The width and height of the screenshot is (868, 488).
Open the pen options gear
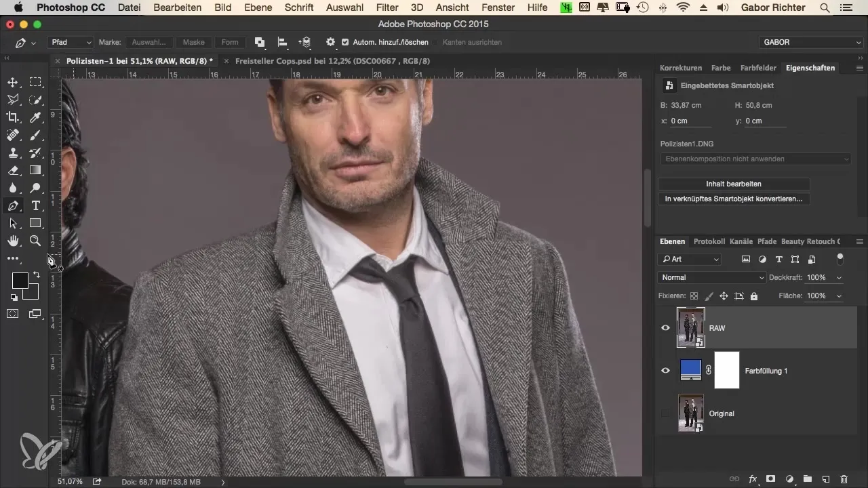click(330, 42)
